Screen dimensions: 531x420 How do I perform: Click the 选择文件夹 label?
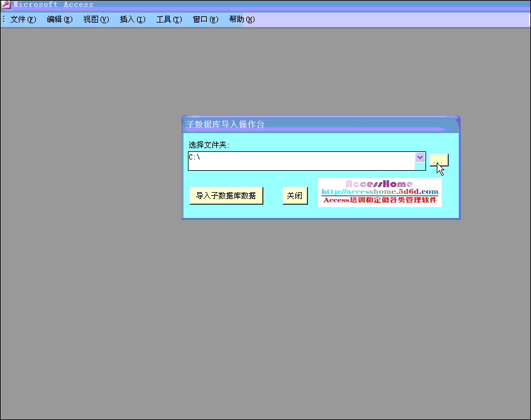(209, 145)
